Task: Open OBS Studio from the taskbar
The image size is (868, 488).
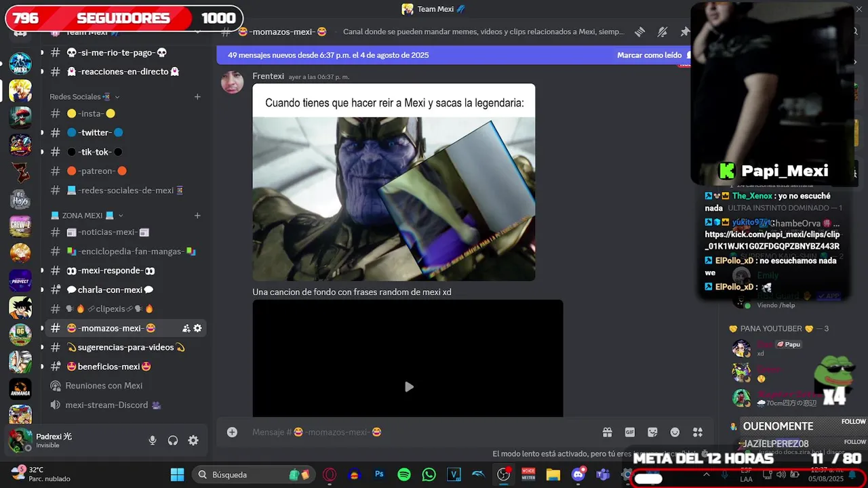Action: [503, 474]
